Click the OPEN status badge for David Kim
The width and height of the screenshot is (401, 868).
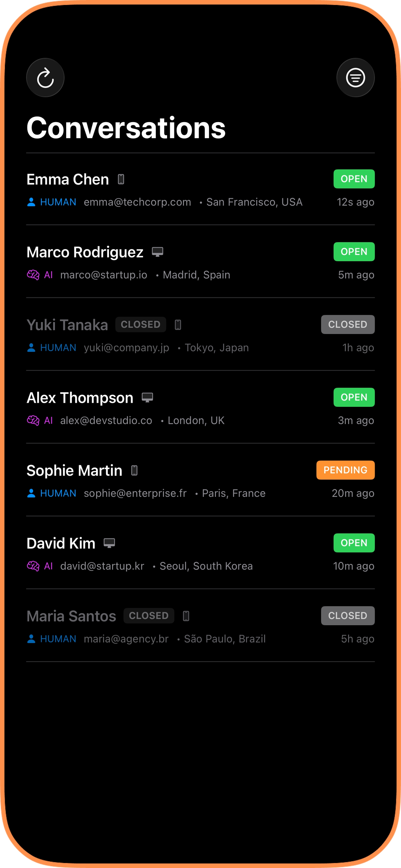354,543
